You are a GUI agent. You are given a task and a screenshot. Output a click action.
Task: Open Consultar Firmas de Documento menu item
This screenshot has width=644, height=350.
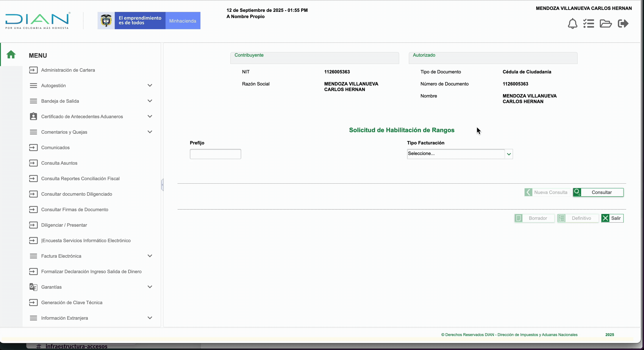[75, 209]
